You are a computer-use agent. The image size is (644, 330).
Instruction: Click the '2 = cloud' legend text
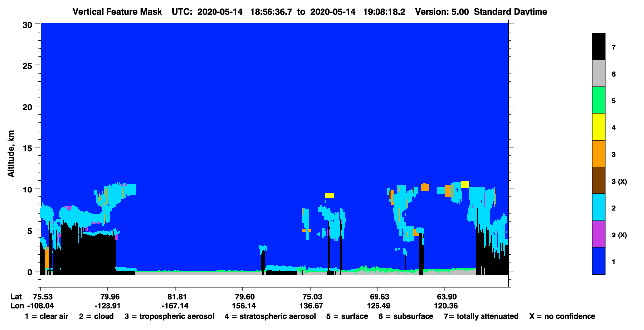click(97, 316)
